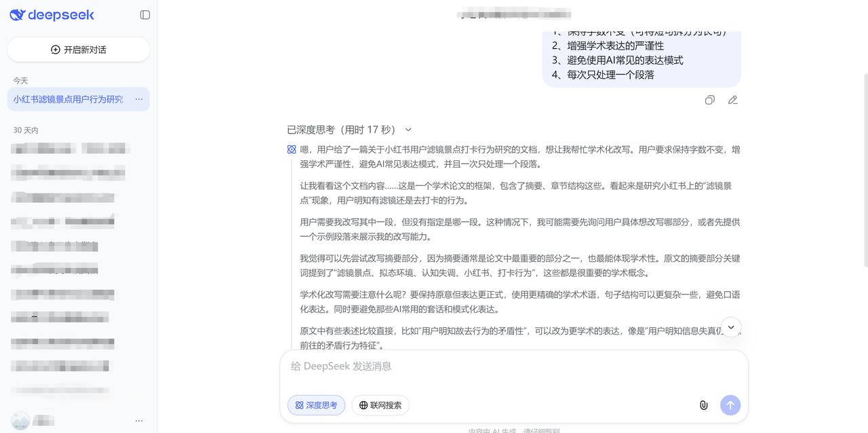Open the user avatar at sidebar bottom
Image resolution: width=868 pixels, height=433 pixels.
click(x=21, y=421)
